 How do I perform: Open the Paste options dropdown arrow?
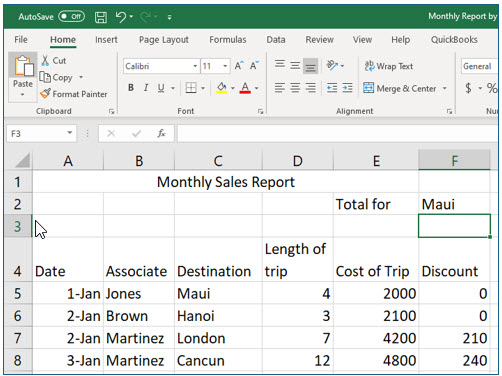tap(22, 94)
